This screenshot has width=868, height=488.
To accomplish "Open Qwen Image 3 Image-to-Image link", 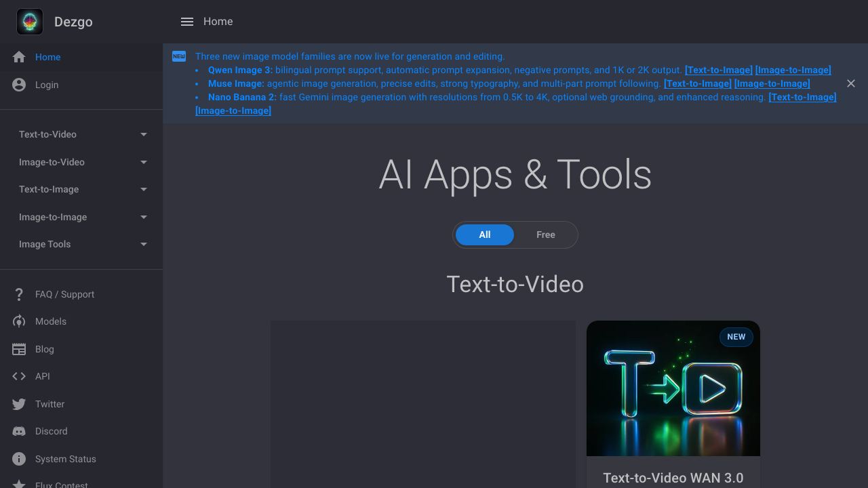I will (x=793, y=70).
